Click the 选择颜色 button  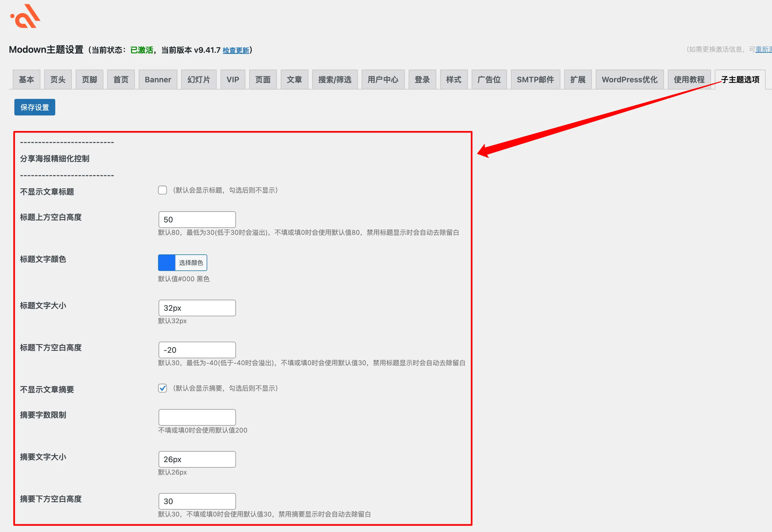click(x=191, y=263)
